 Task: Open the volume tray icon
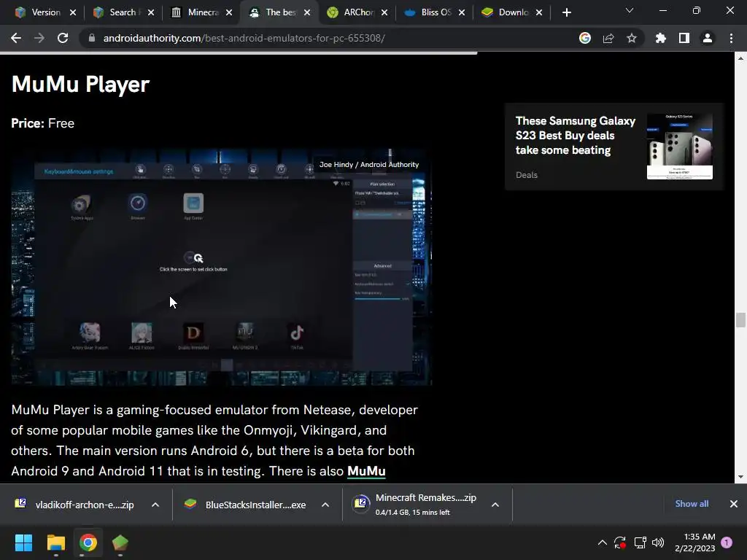658,542
